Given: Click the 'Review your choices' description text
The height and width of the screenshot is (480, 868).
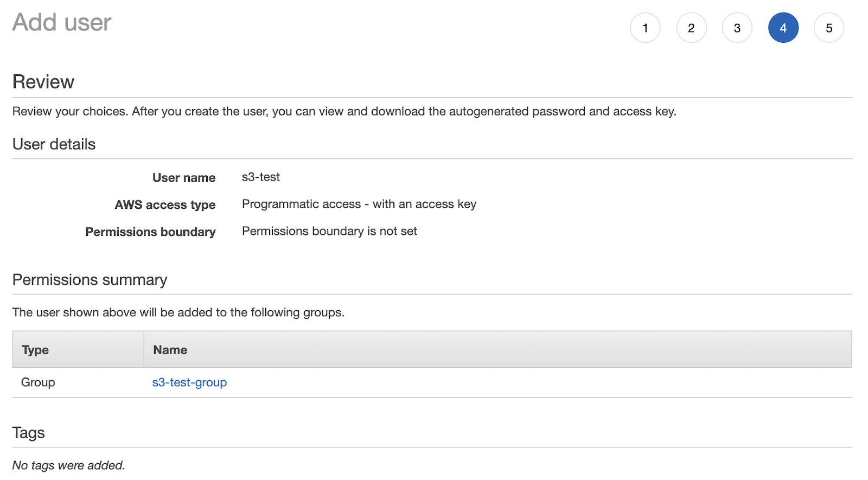Looking at the screenshot, I should point(344,111).
